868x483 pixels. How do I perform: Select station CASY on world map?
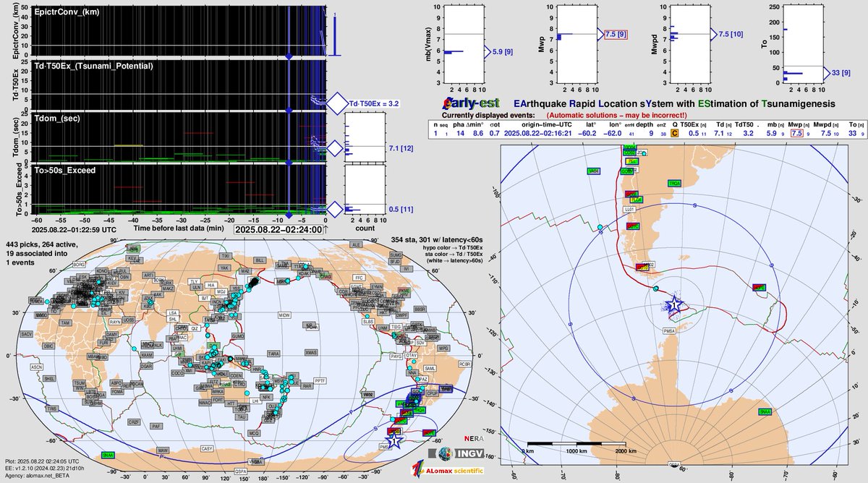point(208,448)
